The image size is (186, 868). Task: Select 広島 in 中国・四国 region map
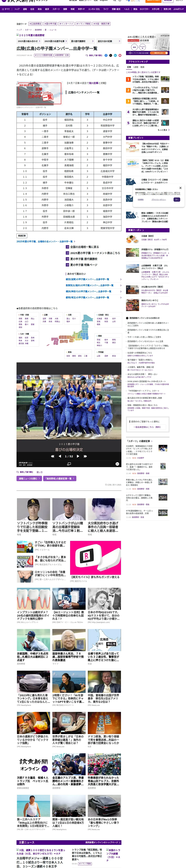tap(20, 321)
